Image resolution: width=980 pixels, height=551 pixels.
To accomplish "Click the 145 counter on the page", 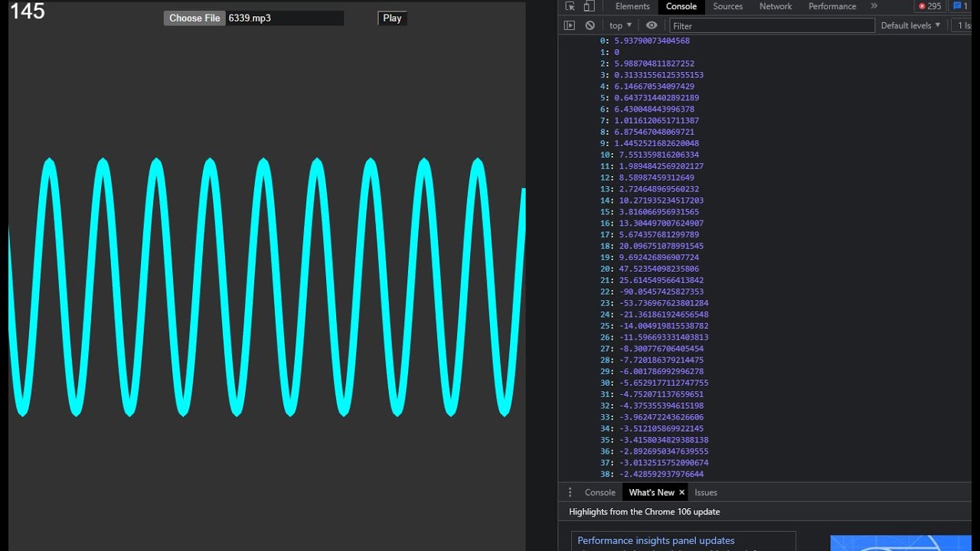I will click(x=28, y=11).
